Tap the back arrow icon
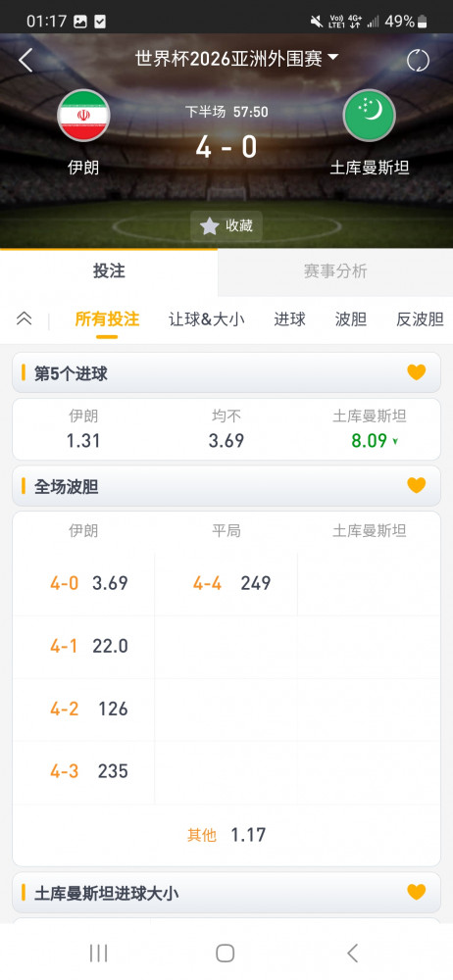 tap(25, 60)
